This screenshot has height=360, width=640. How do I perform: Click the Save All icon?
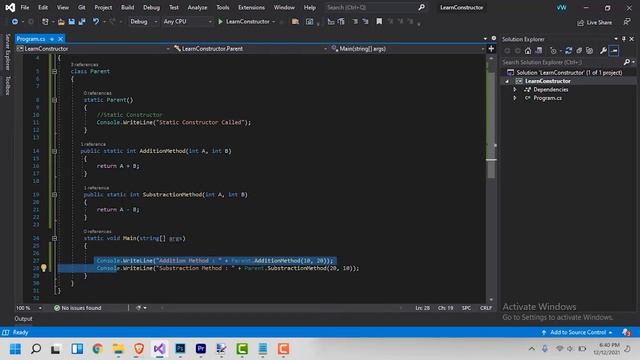point(82,22)
